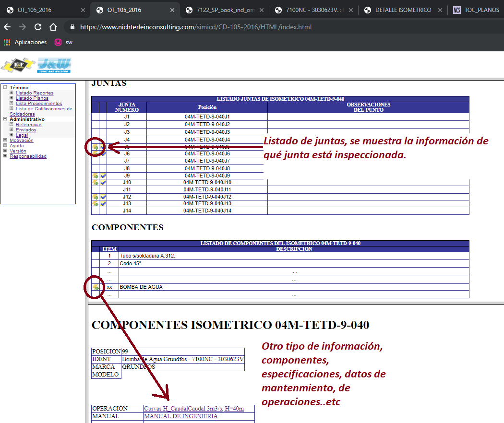Click the blue checkmark in row J13
This screenshot has height=423, width=504.
pos(103,204)
